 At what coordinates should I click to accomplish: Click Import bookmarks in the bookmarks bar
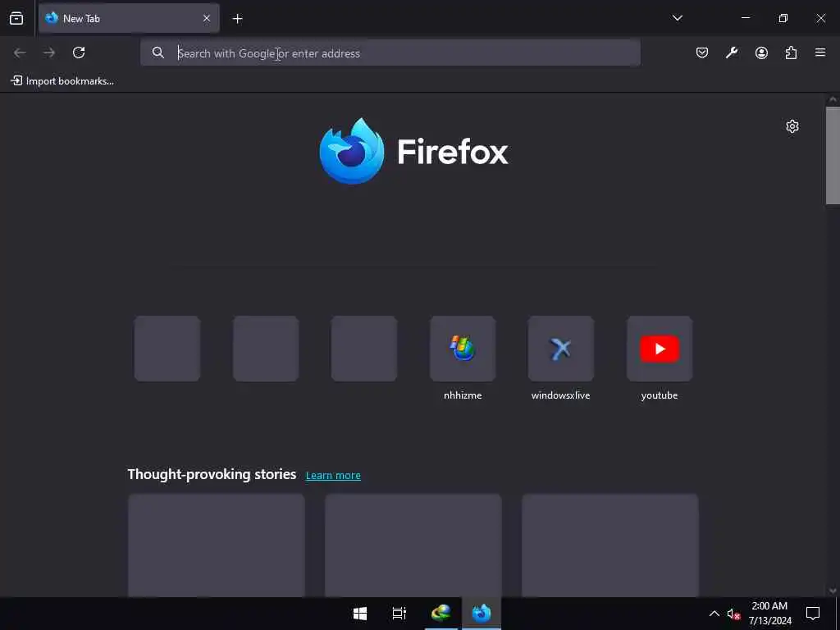(x=62, y=81)
